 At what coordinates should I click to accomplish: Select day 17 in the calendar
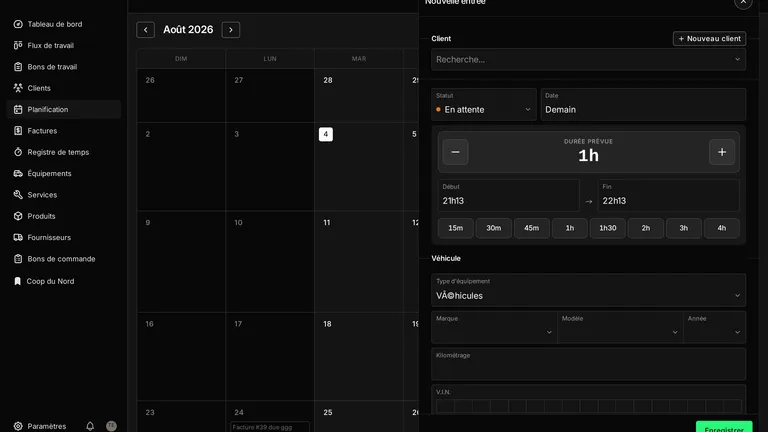(x=238, y=324)
